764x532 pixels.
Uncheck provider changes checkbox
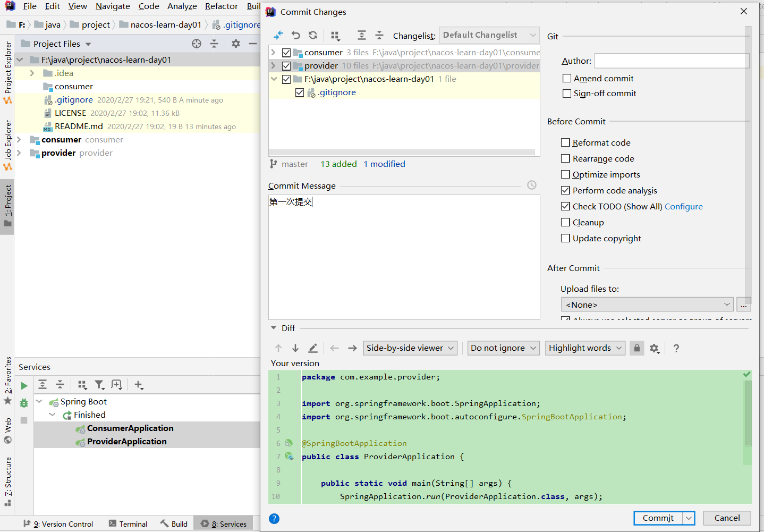coord(286,66)
